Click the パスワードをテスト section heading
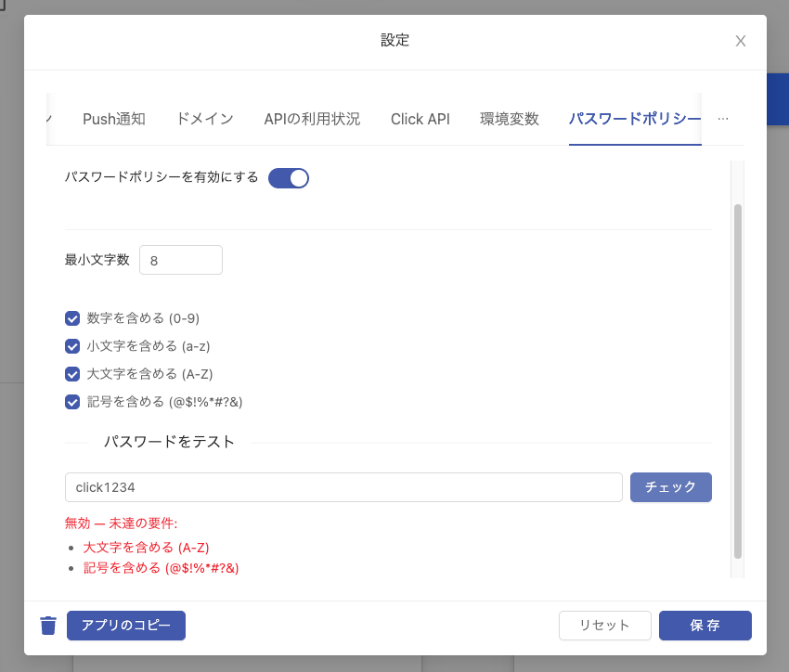 click(x=170, y=442)
